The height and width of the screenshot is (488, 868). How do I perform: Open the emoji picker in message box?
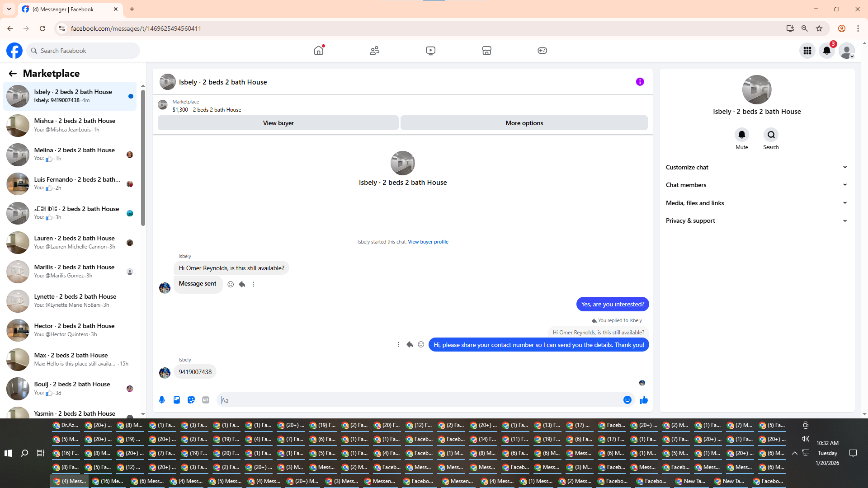tap(627, 400)
